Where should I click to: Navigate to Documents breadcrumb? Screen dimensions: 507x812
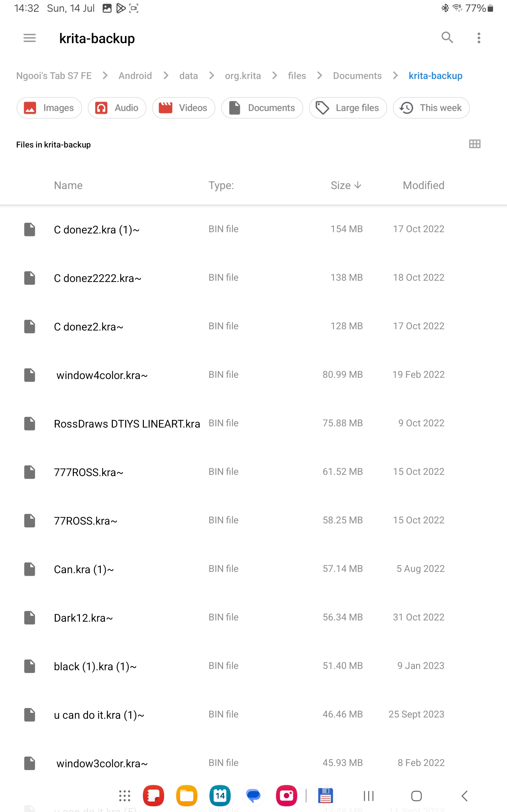357,76
